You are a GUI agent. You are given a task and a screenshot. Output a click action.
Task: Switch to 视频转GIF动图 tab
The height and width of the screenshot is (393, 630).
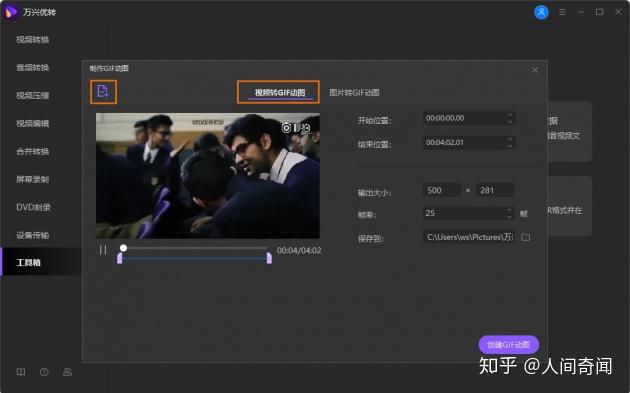tap(280, 92)
